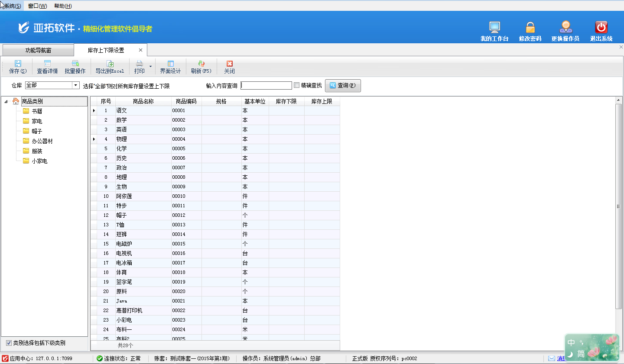The width and height of the screenshot is (624, 364).
Task: Open the 帮助(H) menu
Action: [63, 6]
